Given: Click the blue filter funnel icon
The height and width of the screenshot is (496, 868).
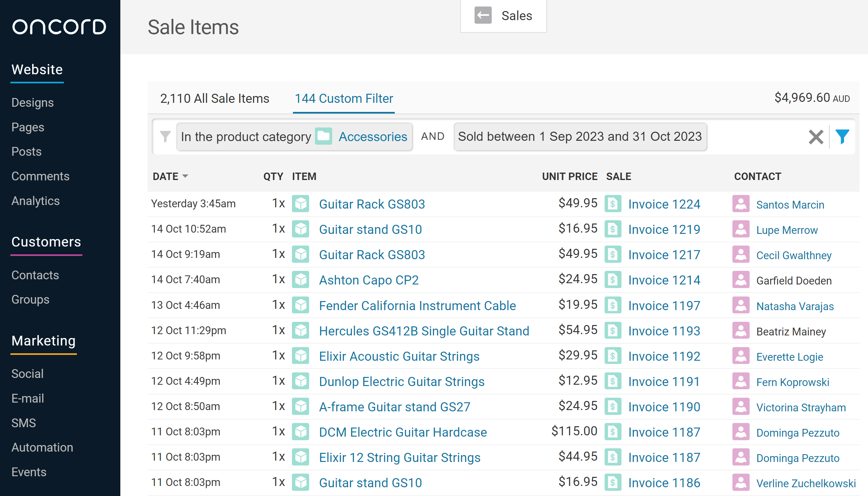Looking at the screenshot, I should click(x=842, y=137).
